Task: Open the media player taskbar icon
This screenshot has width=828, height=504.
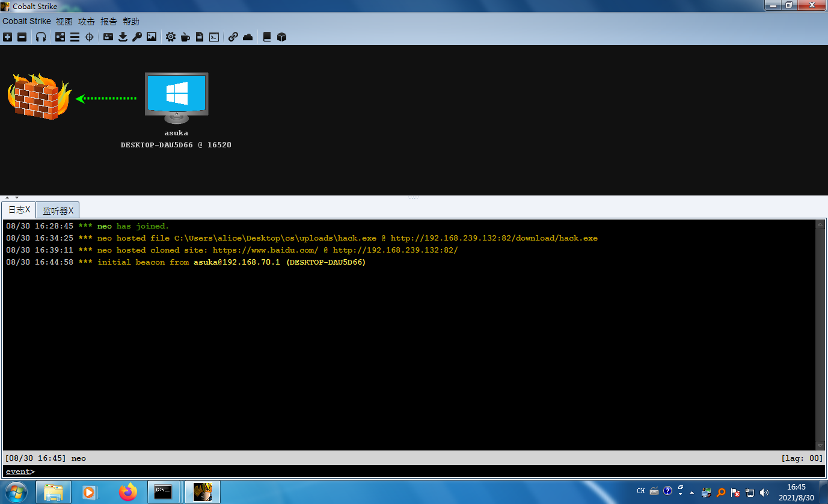Action: pyautogui.click(x=90, y=492)
